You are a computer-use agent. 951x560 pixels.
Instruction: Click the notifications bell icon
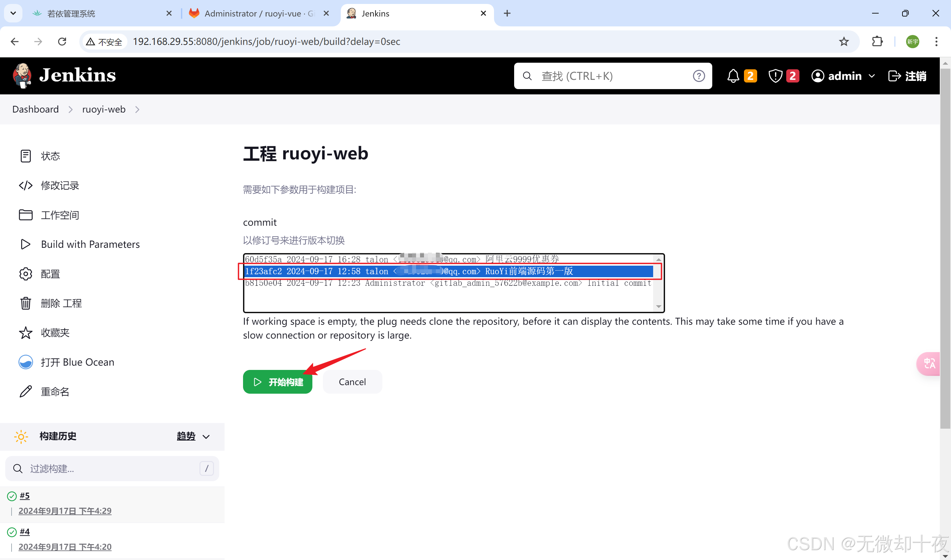point(733,76)
